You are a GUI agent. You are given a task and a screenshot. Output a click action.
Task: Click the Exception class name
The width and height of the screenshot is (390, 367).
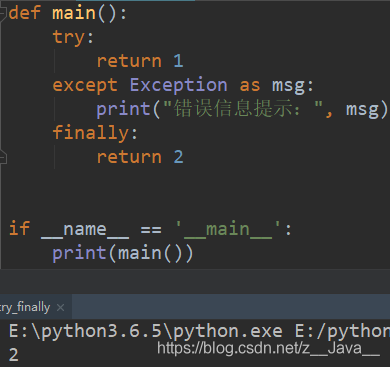[179, 85]
